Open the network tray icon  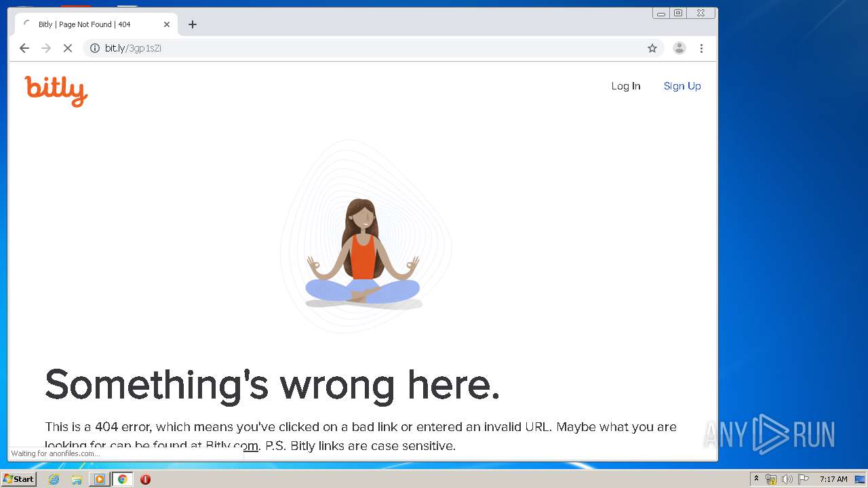point(771,479)
